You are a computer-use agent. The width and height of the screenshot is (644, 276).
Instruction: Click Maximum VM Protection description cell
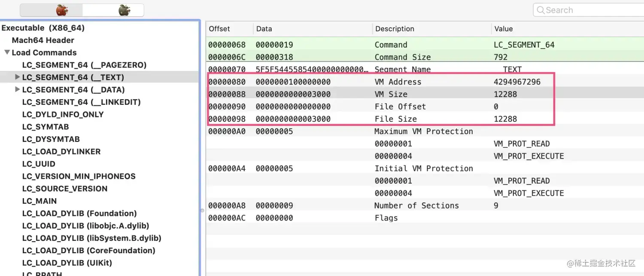424,132
